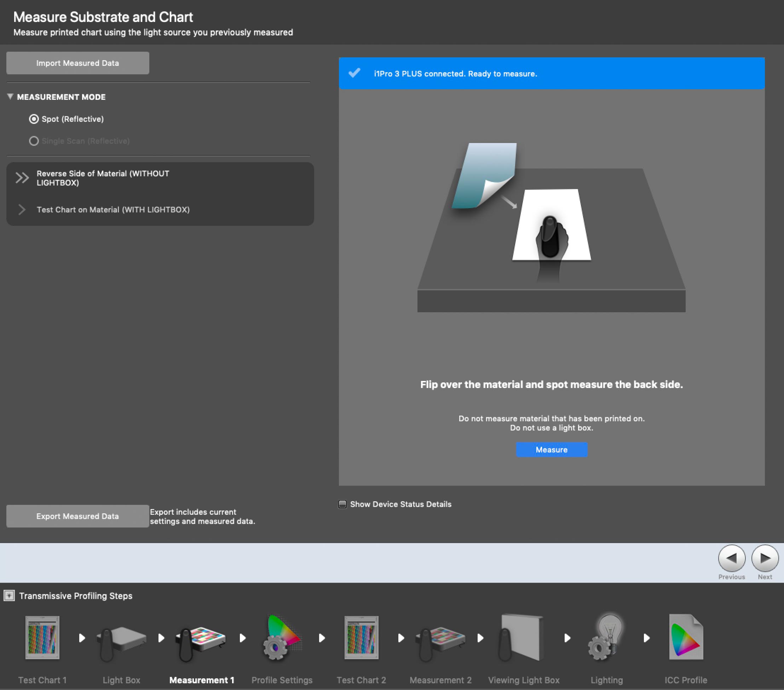The height and width of the screenshot is (690, 784).
Task: Click 'Do not use a light box.' note
Action: (x=552, y=428)
